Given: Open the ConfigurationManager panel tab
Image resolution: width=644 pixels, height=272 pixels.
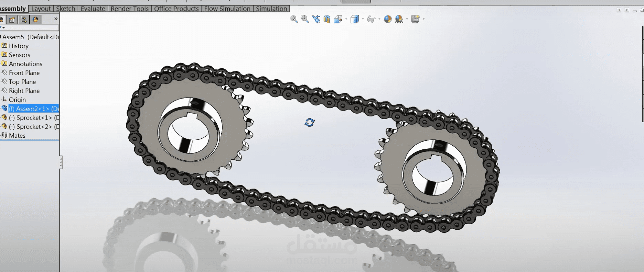Looking at the screenshot, I should pyautogui.click(x=24, y=20).
